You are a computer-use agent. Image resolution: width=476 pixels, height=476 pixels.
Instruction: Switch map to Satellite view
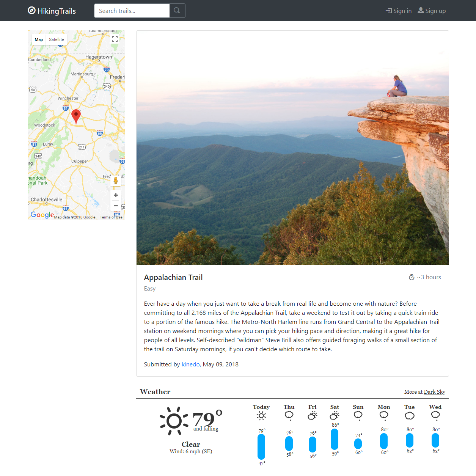pos(57,39)
